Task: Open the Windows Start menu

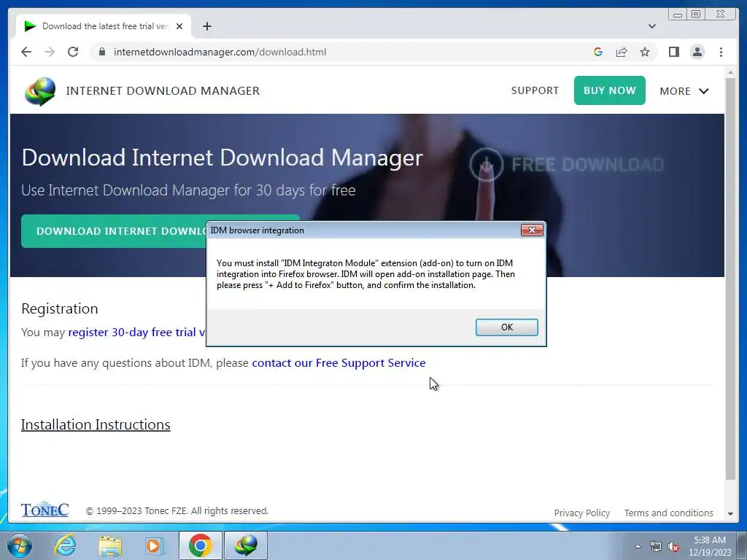Action: 20,545
